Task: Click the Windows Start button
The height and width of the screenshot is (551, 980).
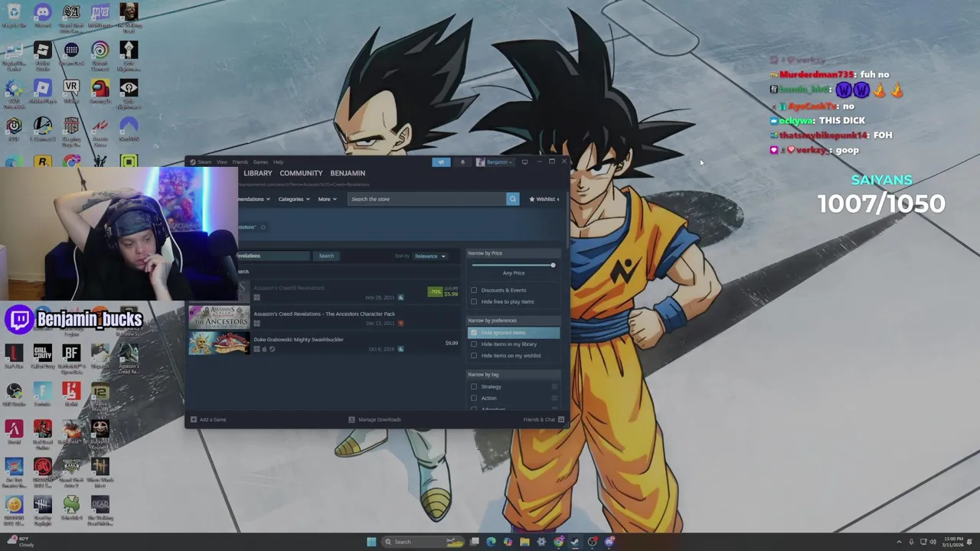Action: tap(371, 542)
